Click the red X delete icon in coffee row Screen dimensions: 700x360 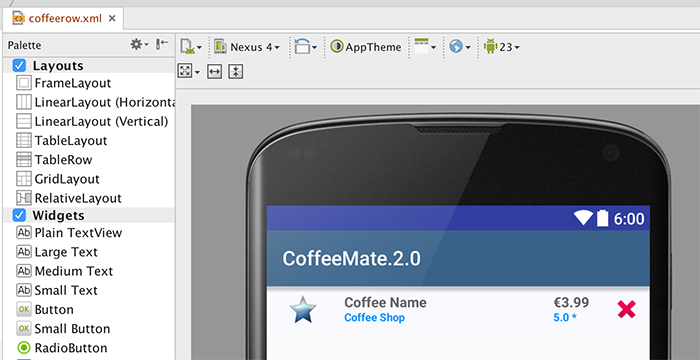click(x=626, y=309)
